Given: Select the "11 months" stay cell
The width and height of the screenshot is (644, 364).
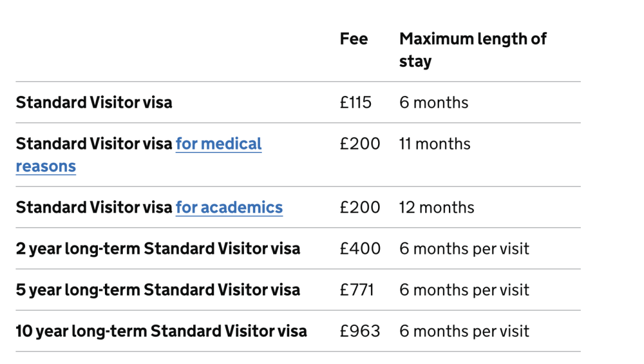Looking at the screenshot, I should pos(435,144).
